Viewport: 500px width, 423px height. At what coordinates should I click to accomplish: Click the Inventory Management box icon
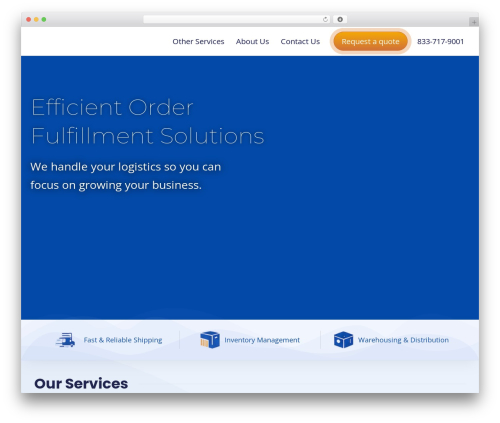tap(210, 340)
